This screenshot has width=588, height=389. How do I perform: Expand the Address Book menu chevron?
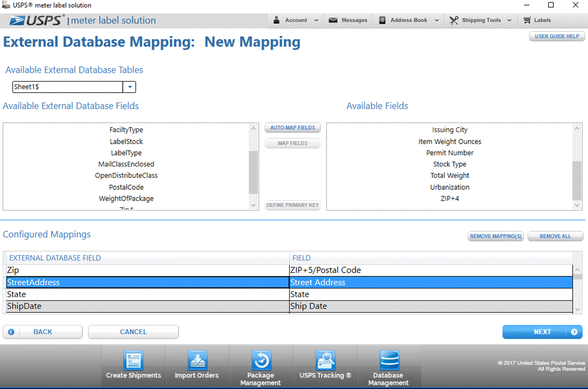(x=437, y=20)
